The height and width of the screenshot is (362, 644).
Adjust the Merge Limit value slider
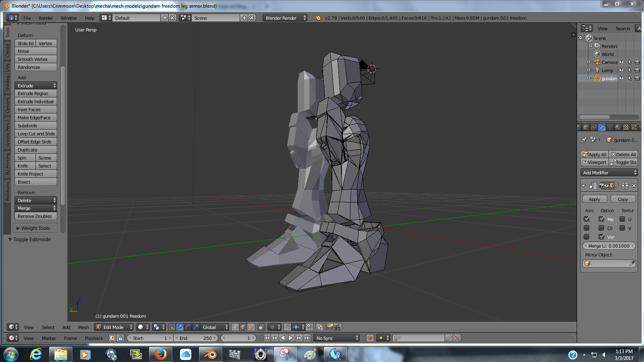(x=609, y=246)
